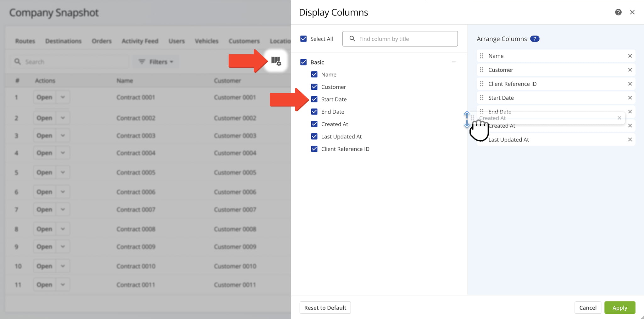Remove Name from Arrange Columns

pos(630,56)
